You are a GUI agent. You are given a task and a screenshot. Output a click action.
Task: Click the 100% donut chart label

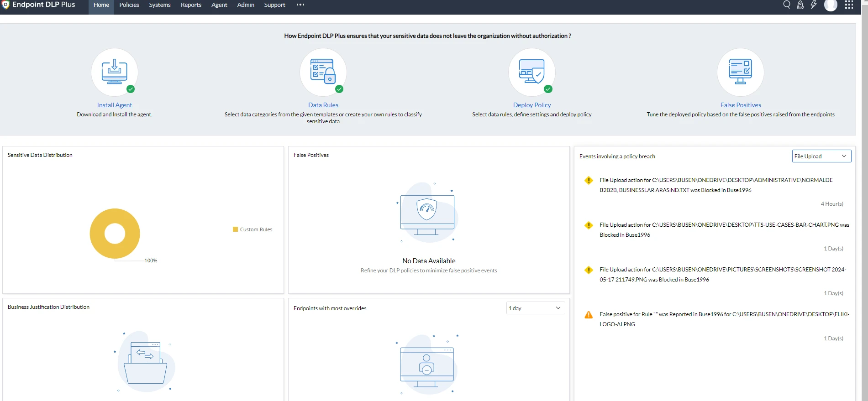tap(151, 260)
